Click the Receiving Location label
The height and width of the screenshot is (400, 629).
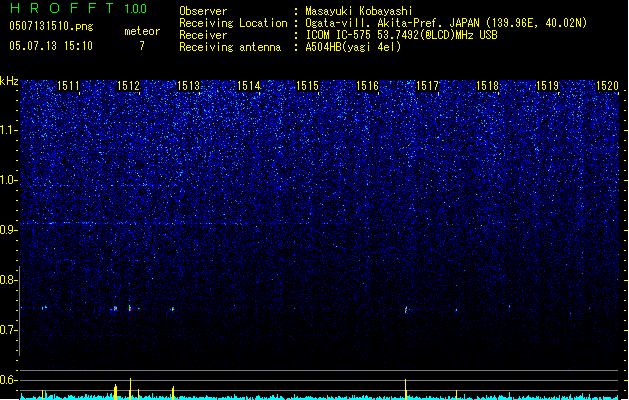point(233,23)
